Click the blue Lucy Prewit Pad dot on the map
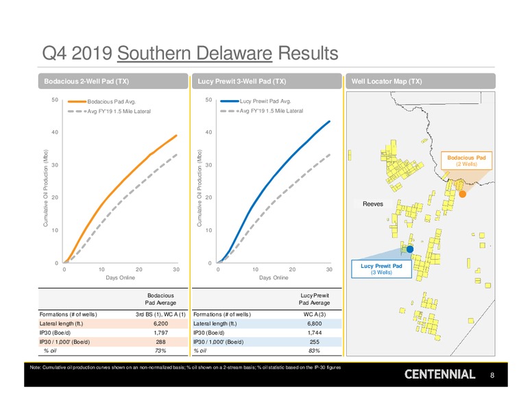This screenshot has width=532, height=411. 410,249
